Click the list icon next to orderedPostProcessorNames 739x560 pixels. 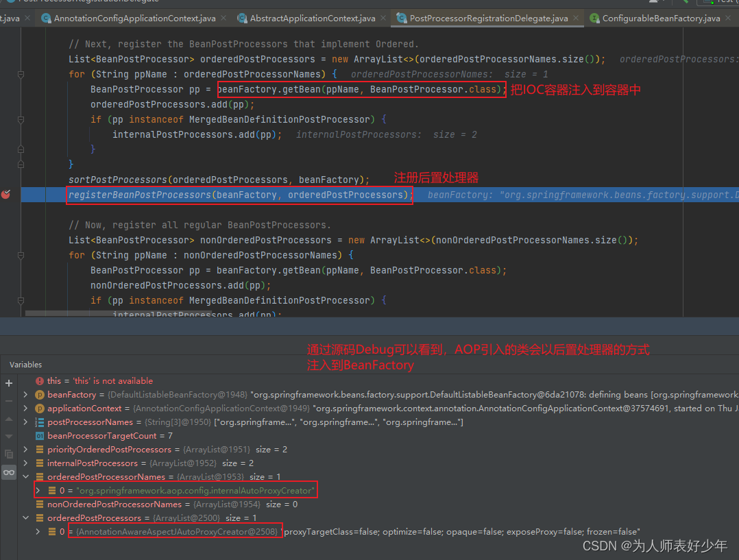(40, 476)
